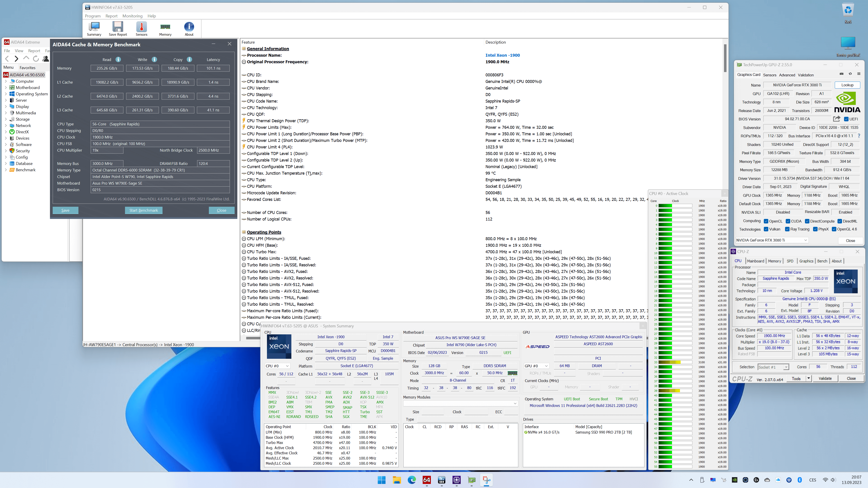Toggle PhysX checkbox in GPU-Z
Screen dimensions: 868x488
[x=815, y=229]
